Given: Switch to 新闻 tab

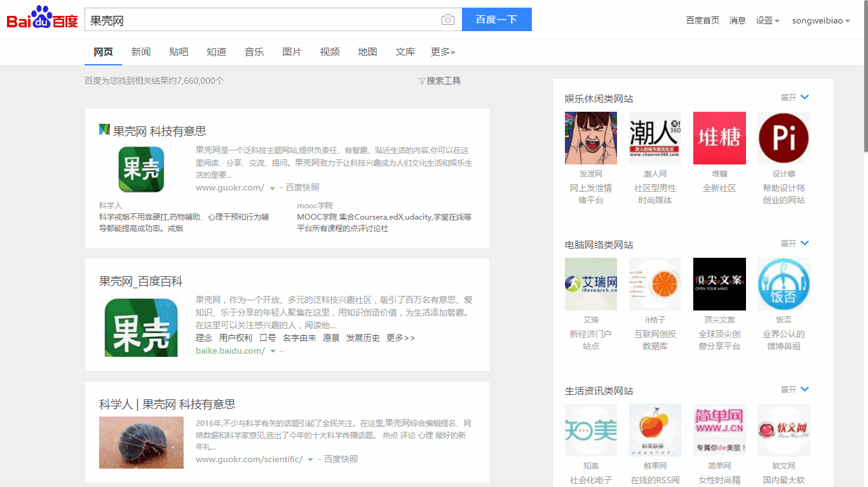Looking at the screenshot, I should (x=141, y=52).
